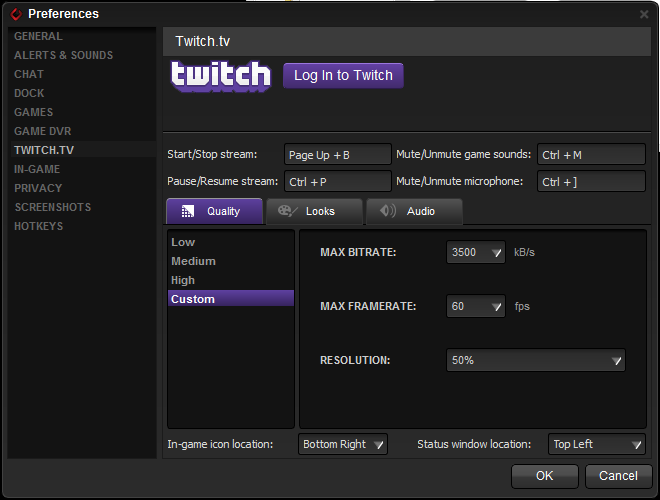Click the Pause/Resume stream hotkey field

(338, 181)
